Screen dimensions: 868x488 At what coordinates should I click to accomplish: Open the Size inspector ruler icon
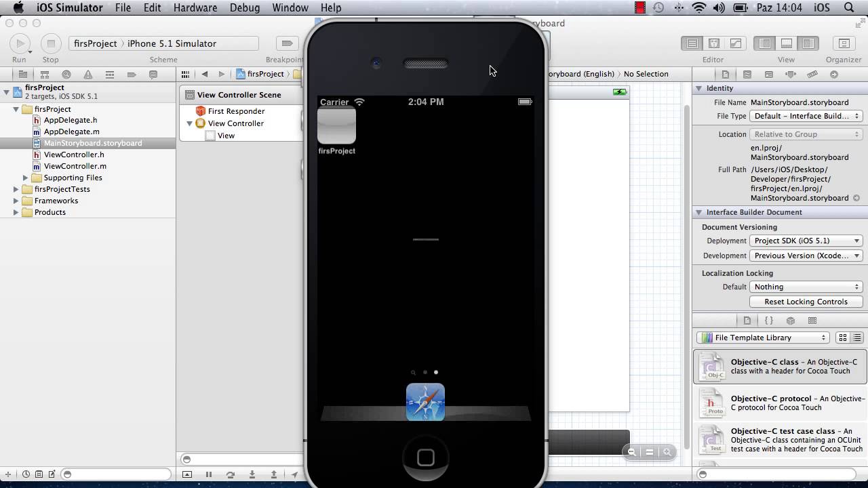click(812, 75)
